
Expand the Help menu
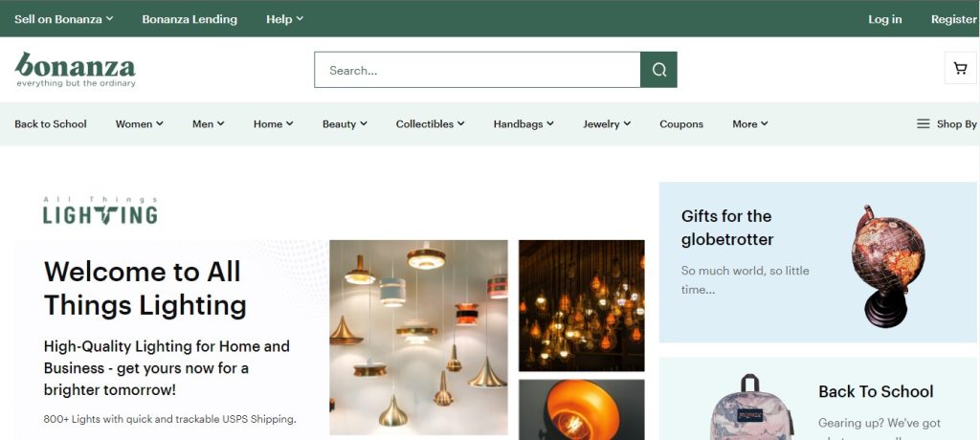point(284,19)
